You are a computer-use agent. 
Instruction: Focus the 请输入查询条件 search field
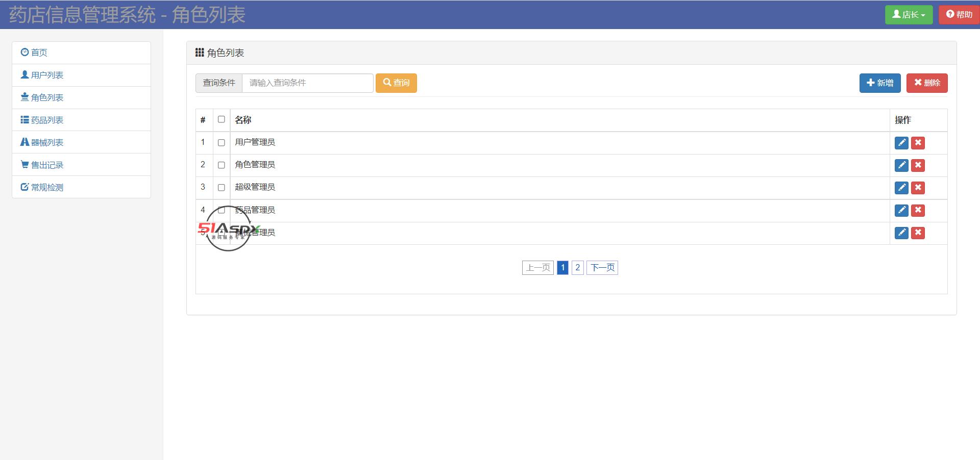(x=307, y=83)
